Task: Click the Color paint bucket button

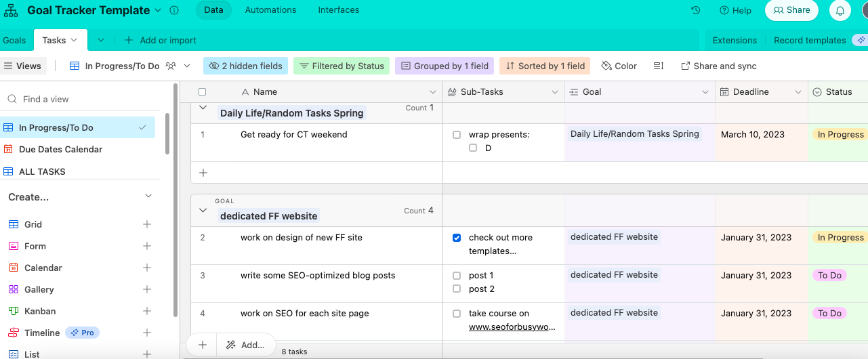Action: (x=619, y=66)
